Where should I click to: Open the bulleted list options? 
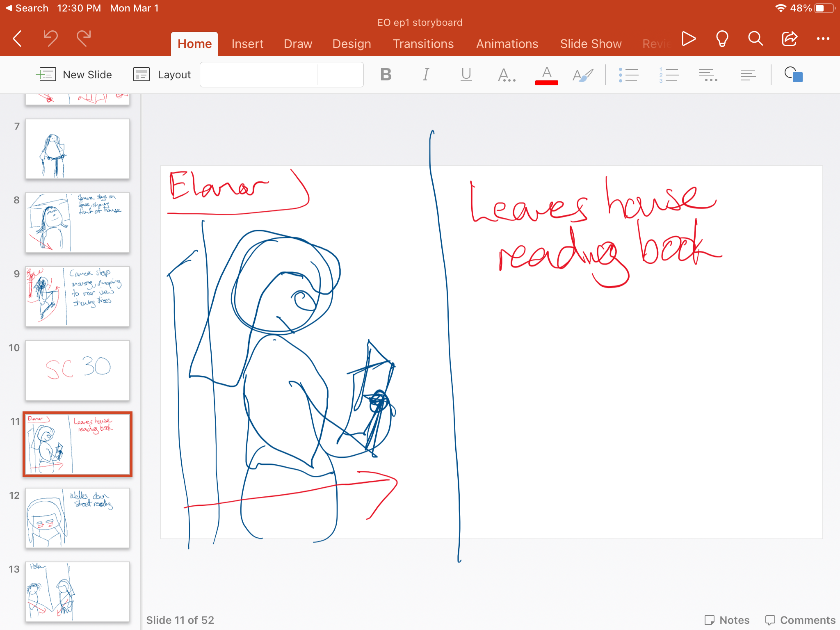pos(629,75)
